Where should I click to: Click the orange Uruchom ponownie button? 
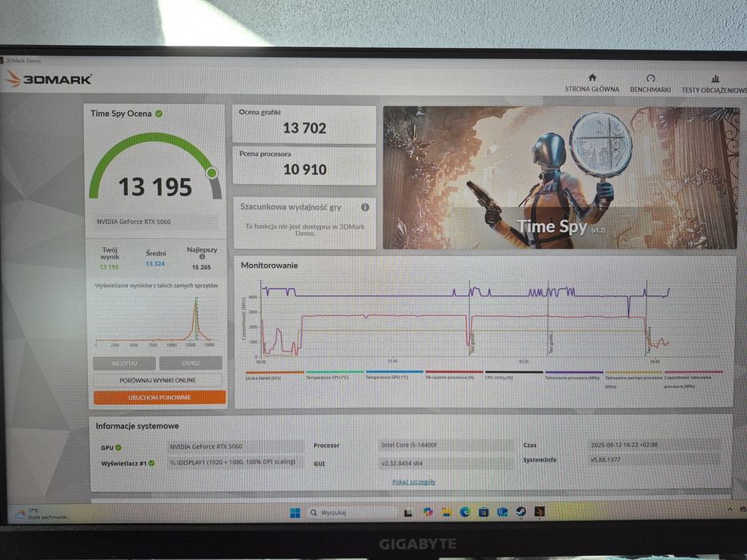(x=159, y=397)
